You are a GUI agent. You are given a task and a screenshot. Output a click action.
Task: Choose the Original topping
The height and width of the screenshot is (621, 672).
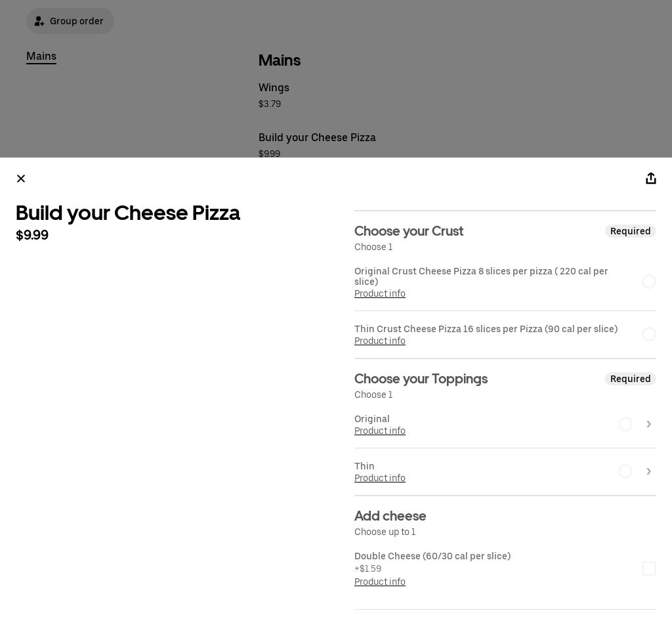pos(625,424)
